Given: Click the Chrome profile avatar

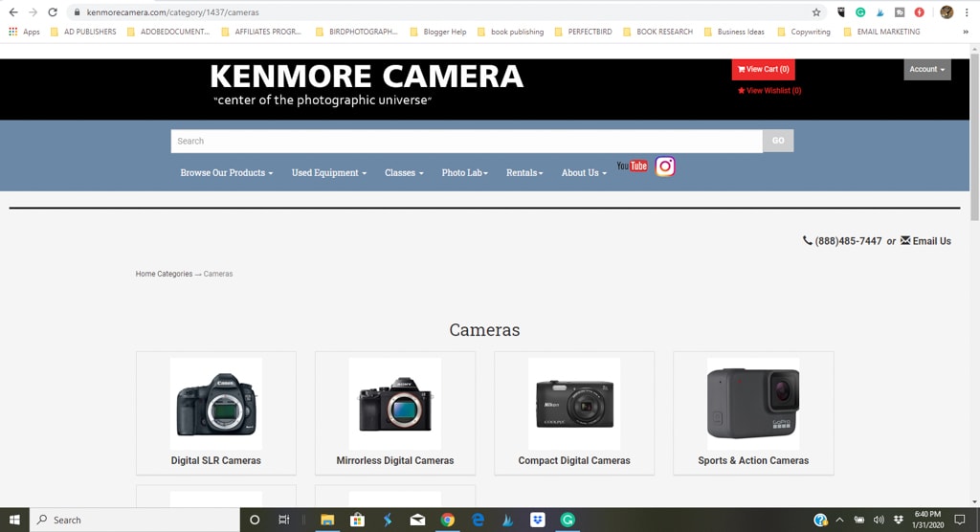Looking at the screenshot, I should (x=947, y=11).
